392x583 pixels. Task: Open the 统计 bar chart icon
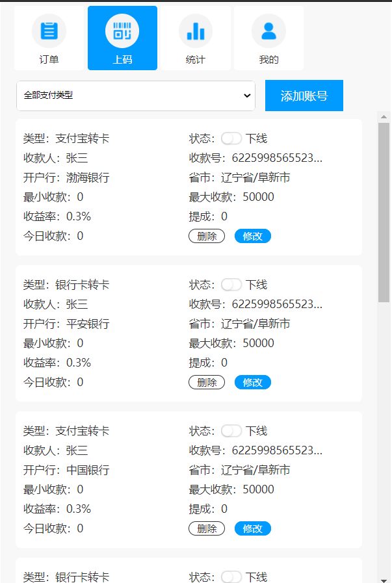point(196,31)
